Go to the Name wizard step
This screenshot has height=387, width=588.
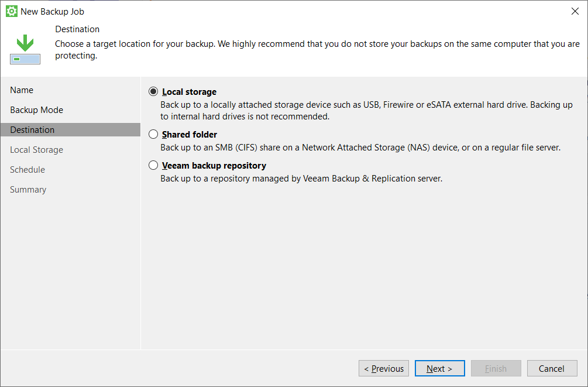22,90
